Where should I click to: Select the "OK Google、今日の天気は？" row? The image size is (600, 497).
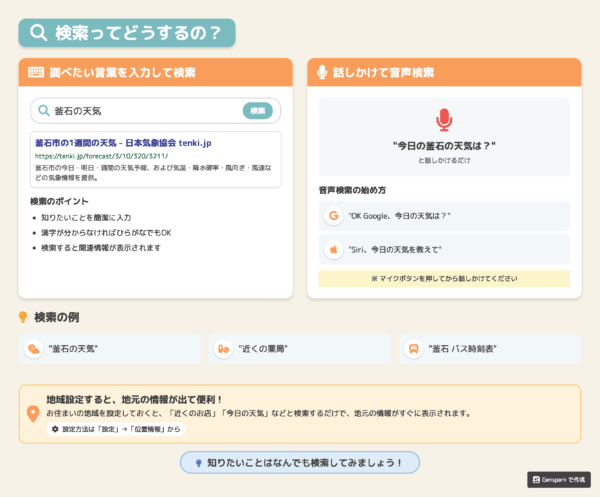coord(444,215)
